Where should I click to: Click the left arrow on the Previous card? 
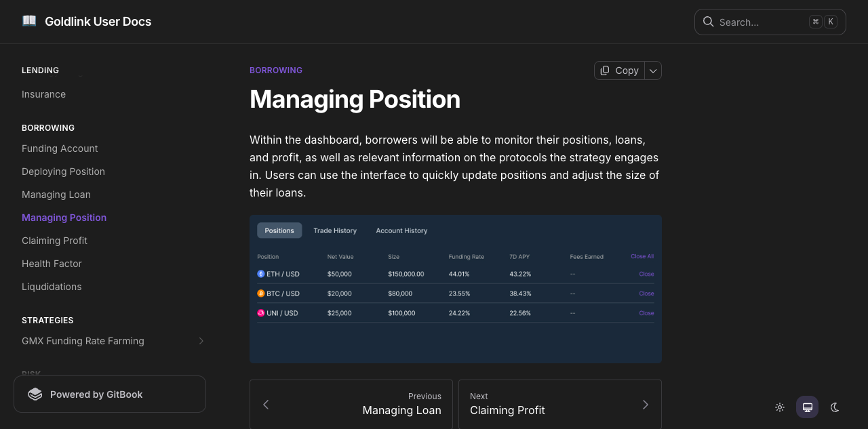pyautogui.click(x=266, y=405)
